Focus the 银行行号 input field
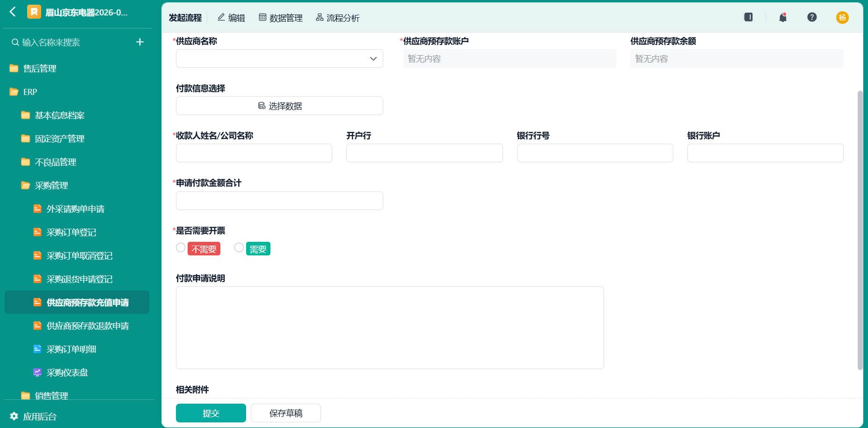868x428 pixels. (x=595, y=153)
